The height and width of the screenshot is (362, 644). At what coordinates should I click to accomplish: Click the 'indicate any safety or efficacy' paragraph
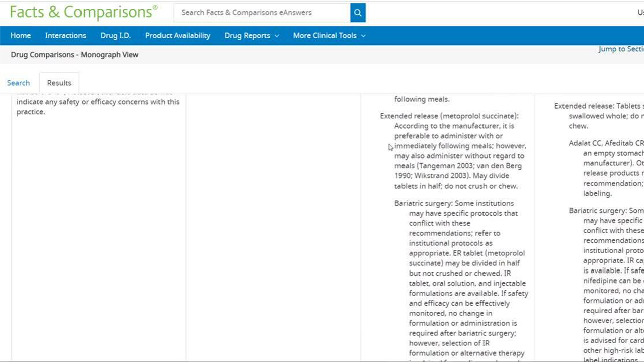[x=98, y=102]
